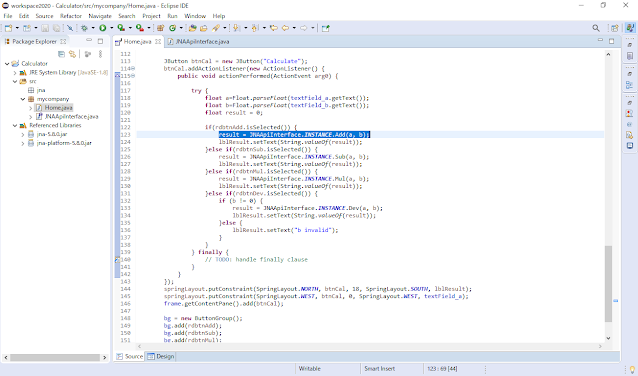Maximize the editor area
Screen dimensions: 638x376
611,41
